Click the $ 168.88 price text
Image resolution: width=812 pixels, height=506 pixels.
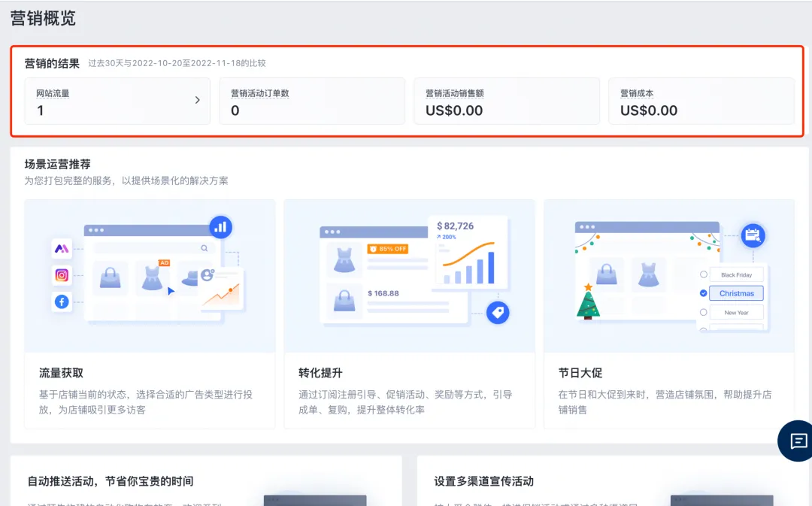383,293
